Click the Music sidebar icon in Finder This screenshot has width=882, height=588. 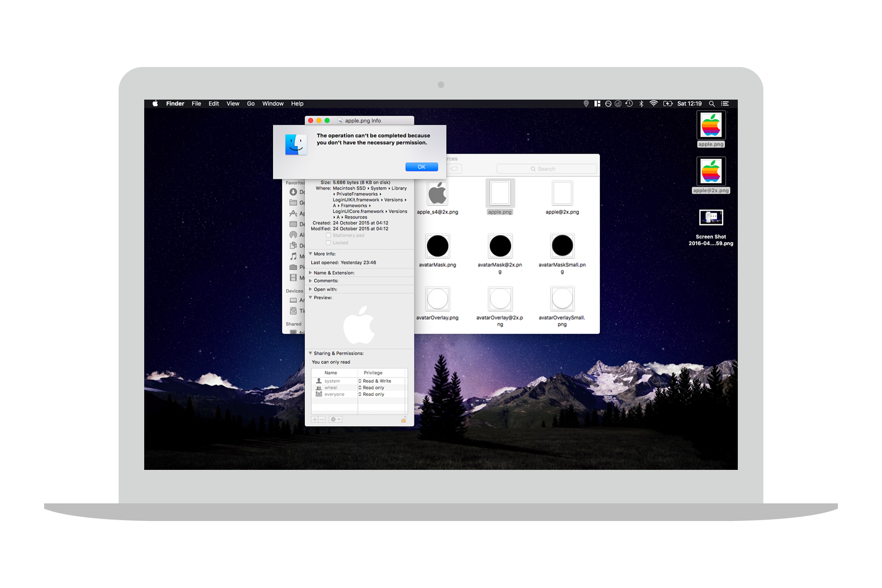click(x=293, y=256)
